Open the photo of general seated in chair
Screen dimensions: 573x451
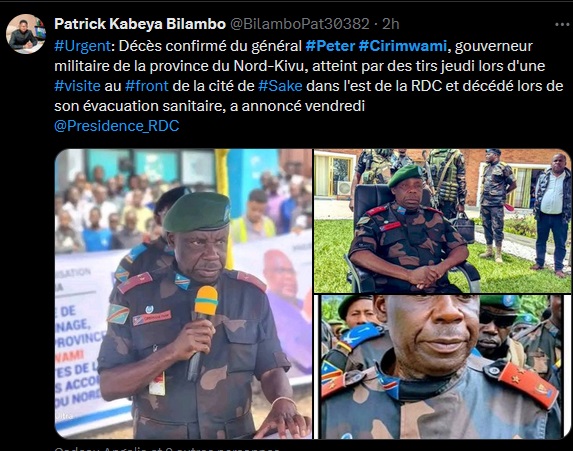coord(442,221)
